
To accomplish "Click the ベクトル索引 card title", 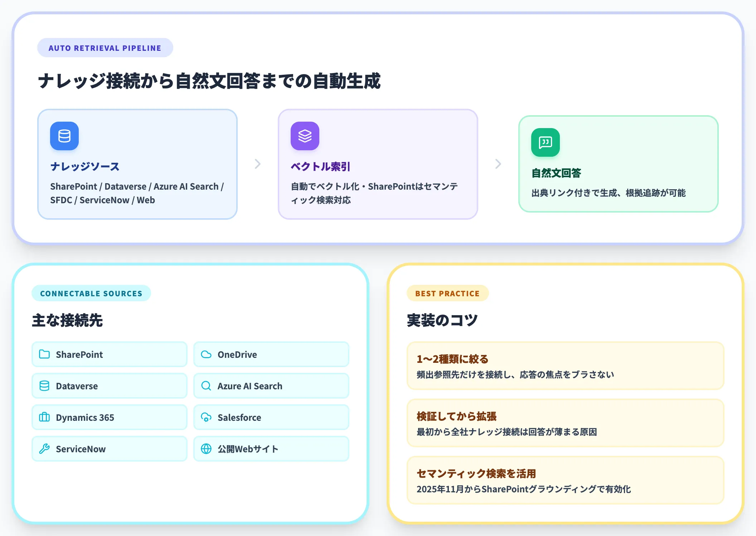I will click(x=320, y=166).
